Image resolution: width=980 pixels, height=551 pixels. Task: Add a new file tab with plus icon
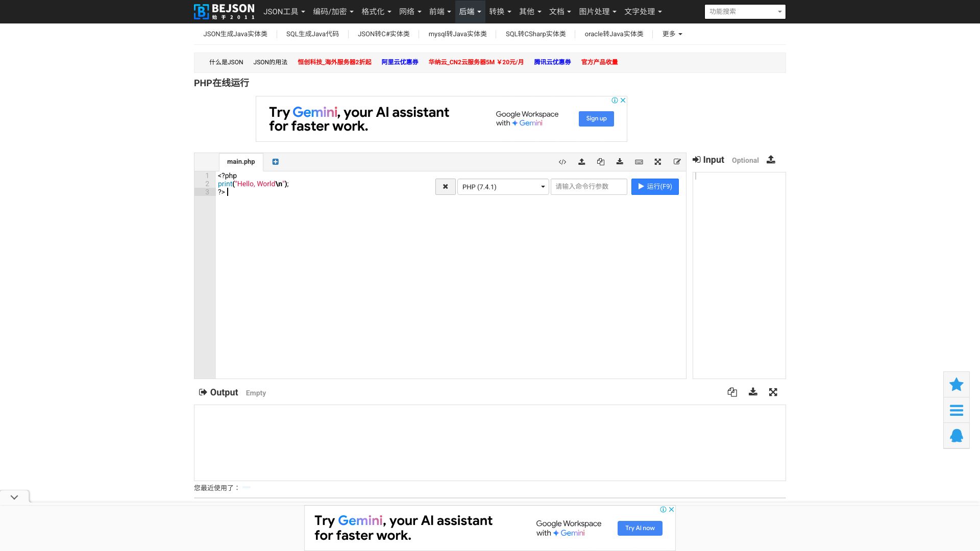click(x=275, y=162)
